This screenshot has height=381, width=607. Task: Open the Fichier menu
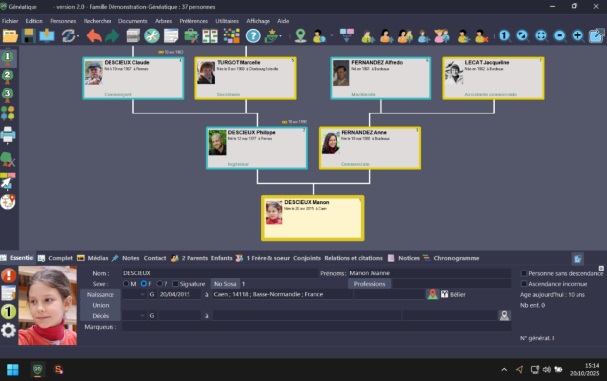pyautogui.click(x=10, y=21)
